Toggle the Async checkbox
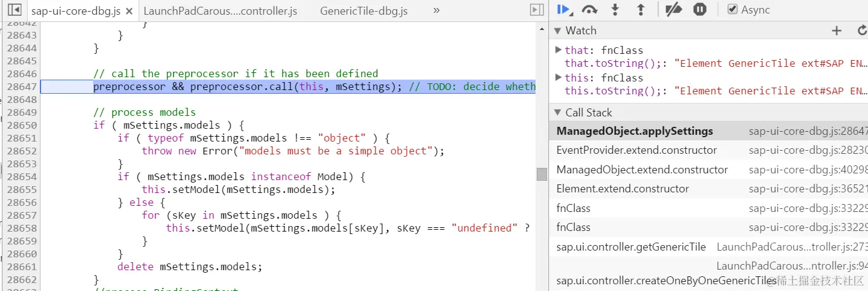This screenshot has width=868, height=291. [732, 9]
